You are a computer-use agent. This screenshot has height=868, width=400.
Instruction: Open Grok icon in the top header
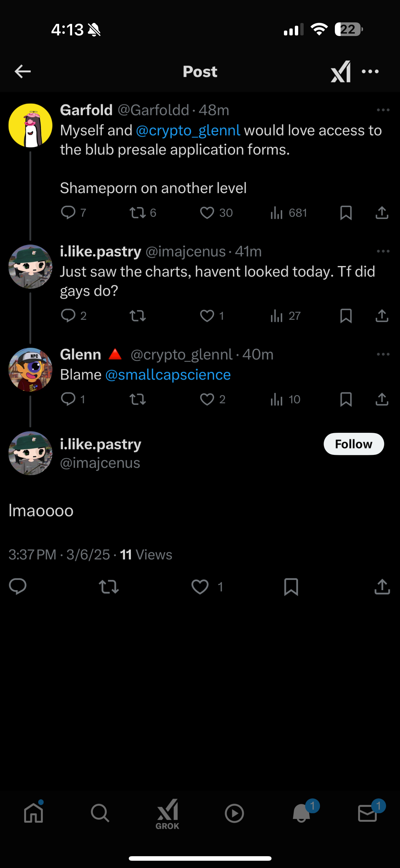coord(341,71)
